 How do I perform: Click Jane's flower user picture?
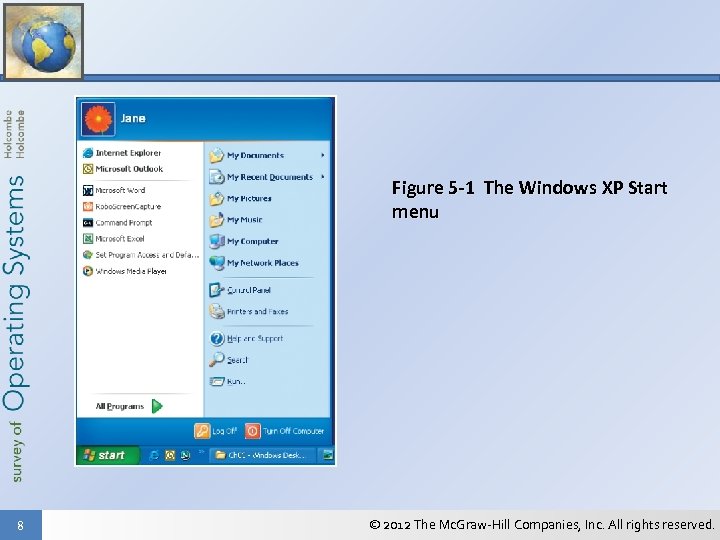click(98, 119)
